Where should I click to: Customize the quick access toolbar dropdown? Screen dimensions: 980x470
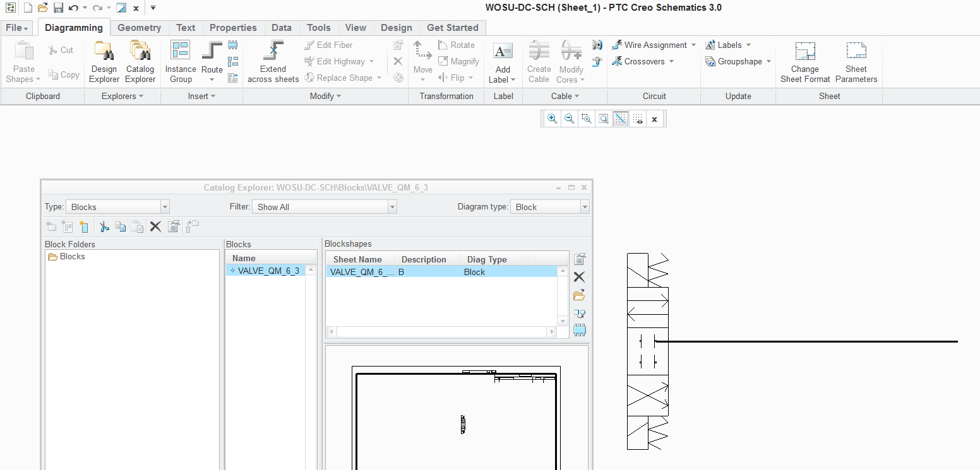pyautogui.click(x=153, y=8)
